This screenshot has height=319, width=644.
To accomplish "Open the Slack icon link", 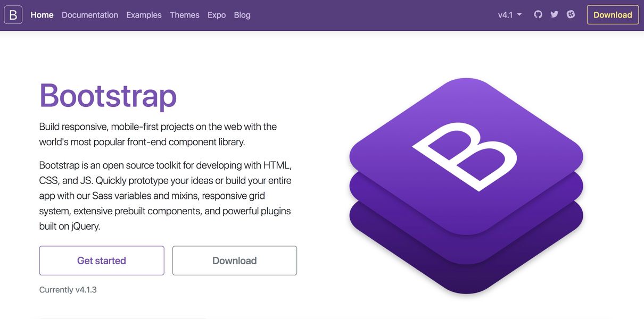I will [571, 14].
